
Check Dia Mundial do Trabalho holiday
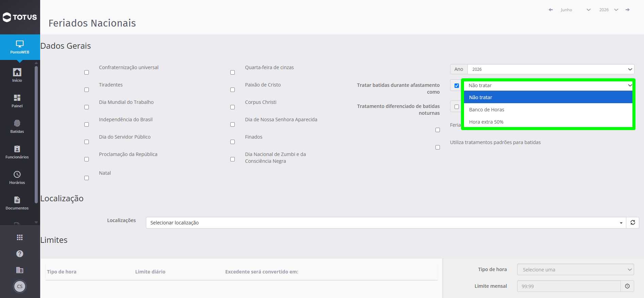coord(86,107)
